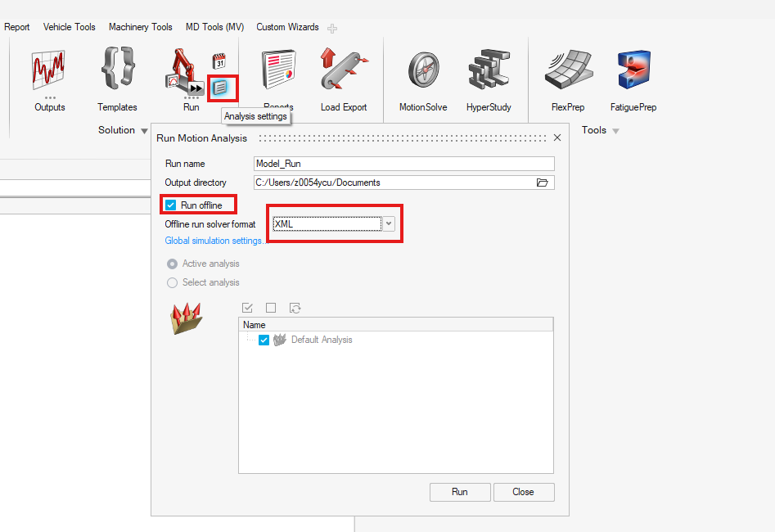Viewport: 775px width, 532px height.
Task: Open the MD Tools (MV) tab
Action: pyautogui.click(x=215, y=27)
